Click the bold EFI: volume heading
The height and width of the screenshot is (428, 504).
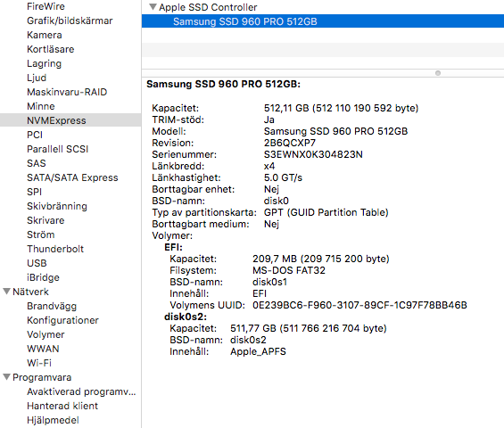pyautogui.click(x=174, y=247)
